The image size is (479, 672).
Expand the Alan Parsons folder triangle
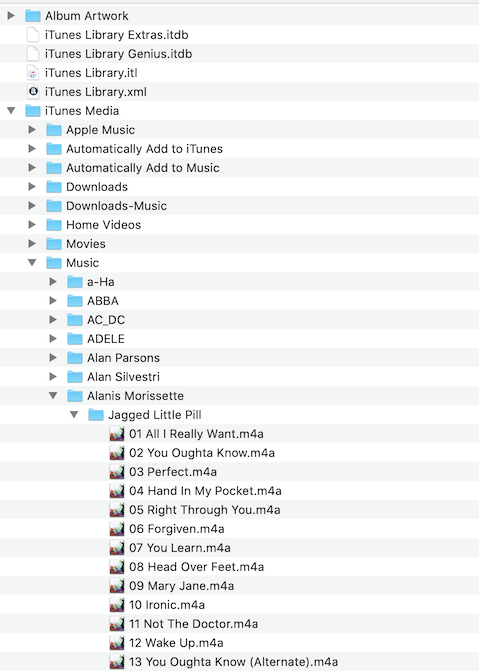[x=53, y=358]
